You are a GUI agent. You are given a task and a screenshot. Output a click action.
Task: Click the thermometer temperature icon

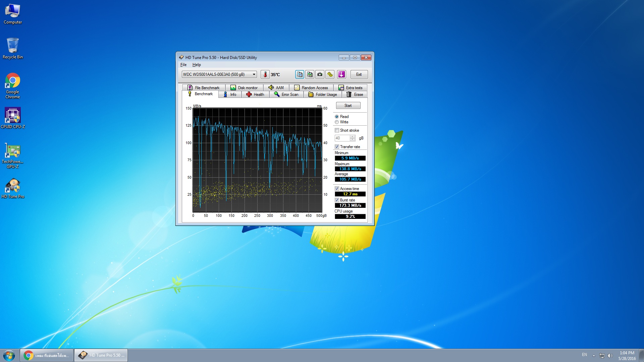tap(265, 74)
